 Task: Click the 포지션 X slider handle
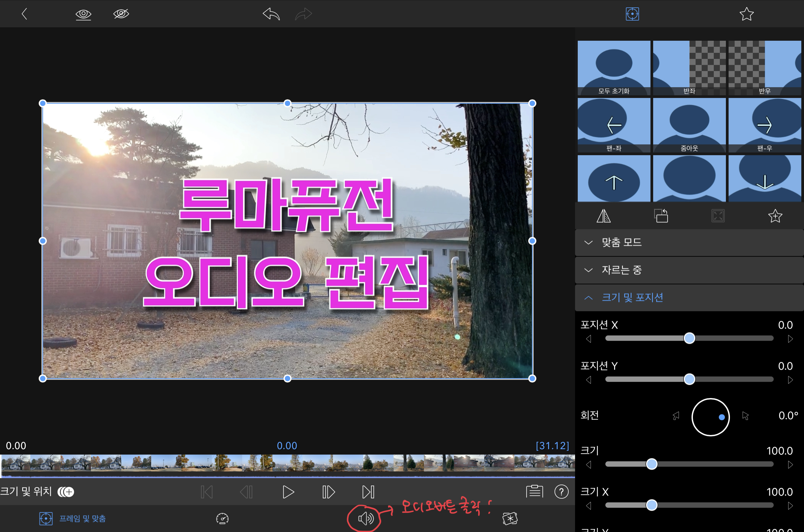689,338
